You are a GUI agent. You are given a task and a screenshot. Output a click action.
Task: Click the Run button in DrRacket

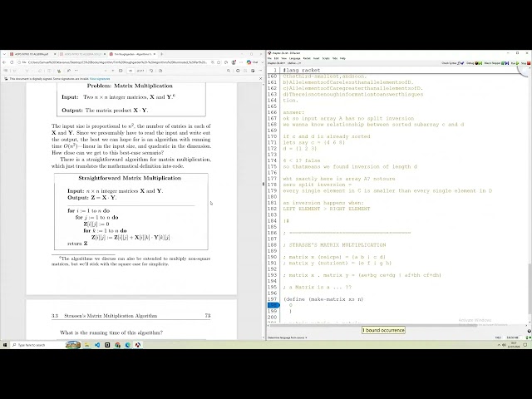click(x=515, y=63)
